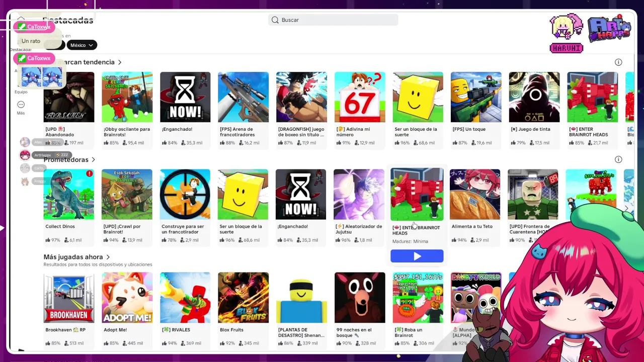Viewport: 644px width, 362px height.
Task: Open 'Alimenta a tu Teto' thumbnail
Action: point(475,195)
